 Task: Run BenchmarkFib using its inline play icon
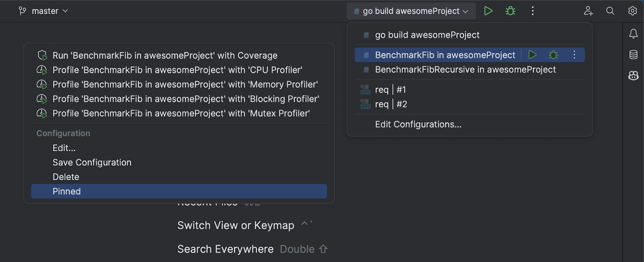click(x=533, y=55)
